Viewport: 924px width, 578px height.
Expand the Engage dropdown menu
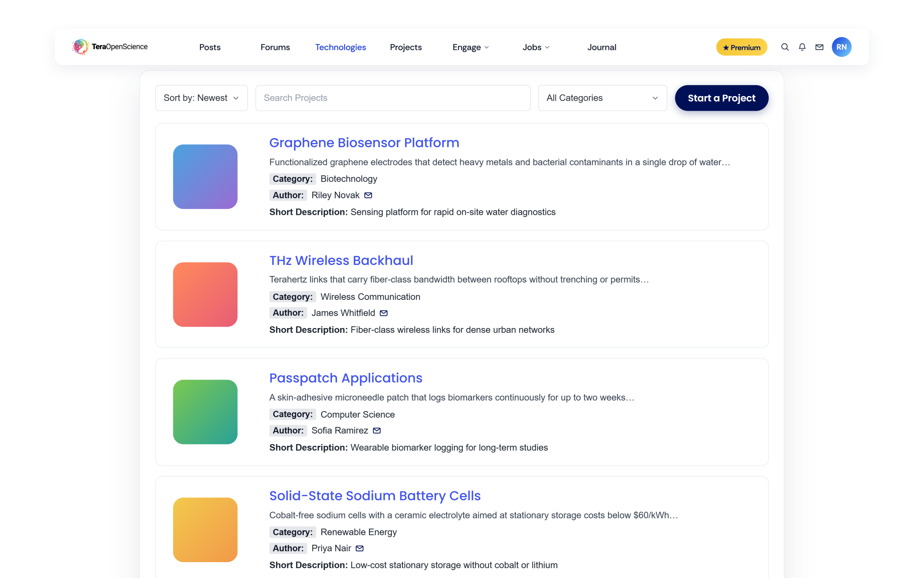click(471, 47)
